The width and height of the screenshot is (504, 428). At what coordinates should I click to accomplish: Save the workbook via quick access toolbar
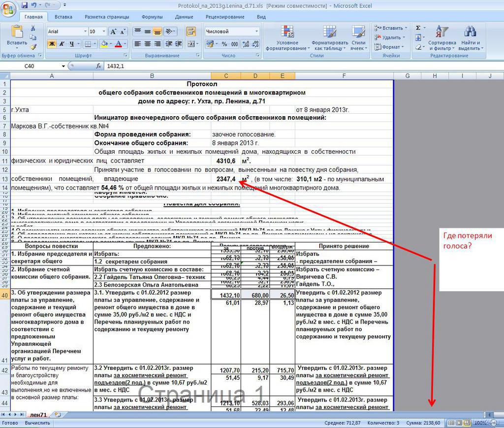25,5
